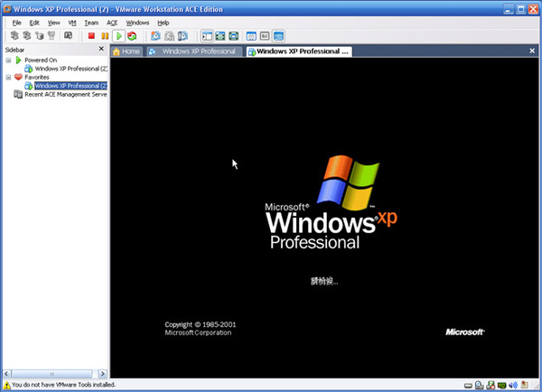Power off the virtual machine with the red stop button

click(91, 35)
